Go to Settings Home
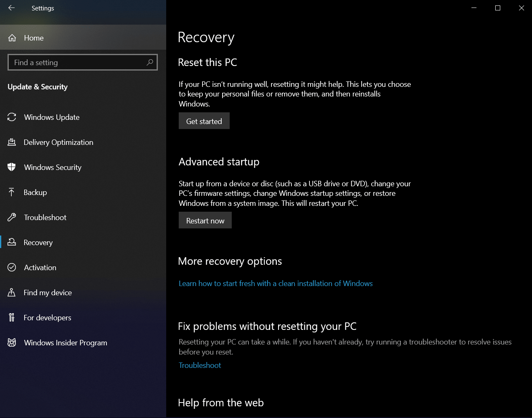532x418 pixels. point(83,38)
